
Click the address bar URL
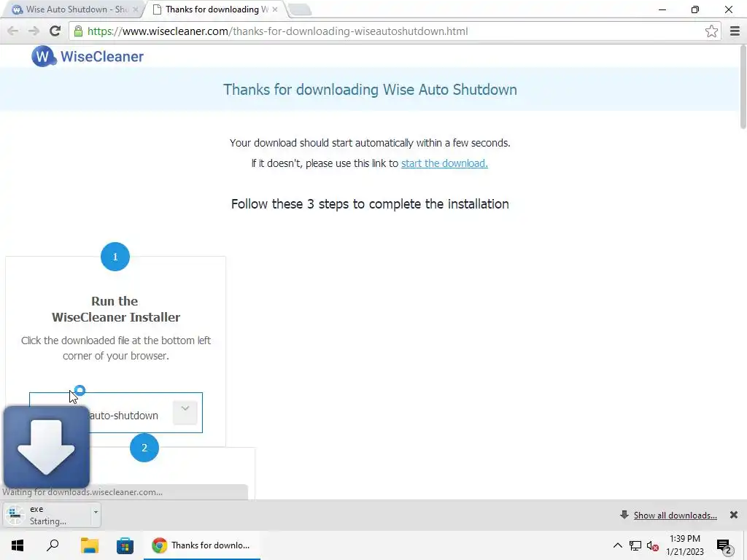click(x=277, y=31)
